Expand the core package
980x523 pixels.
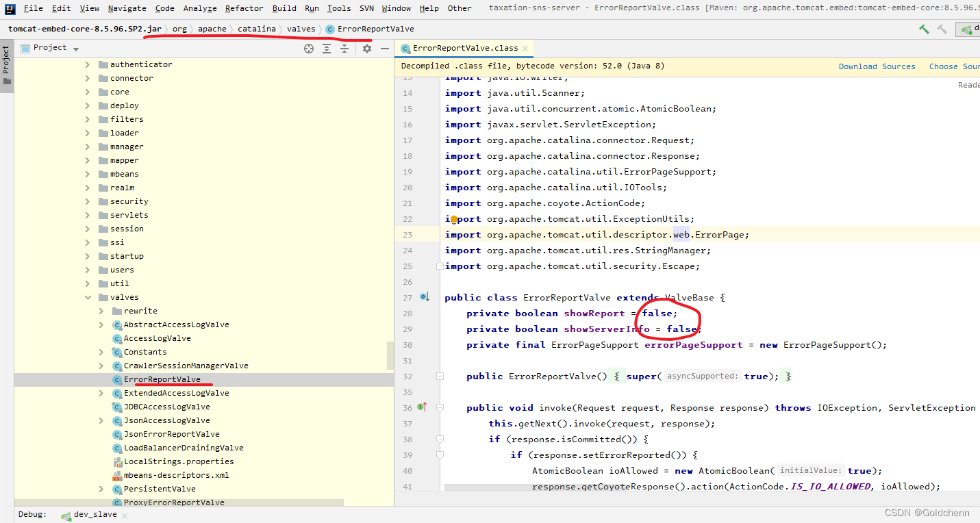point(87,92)
